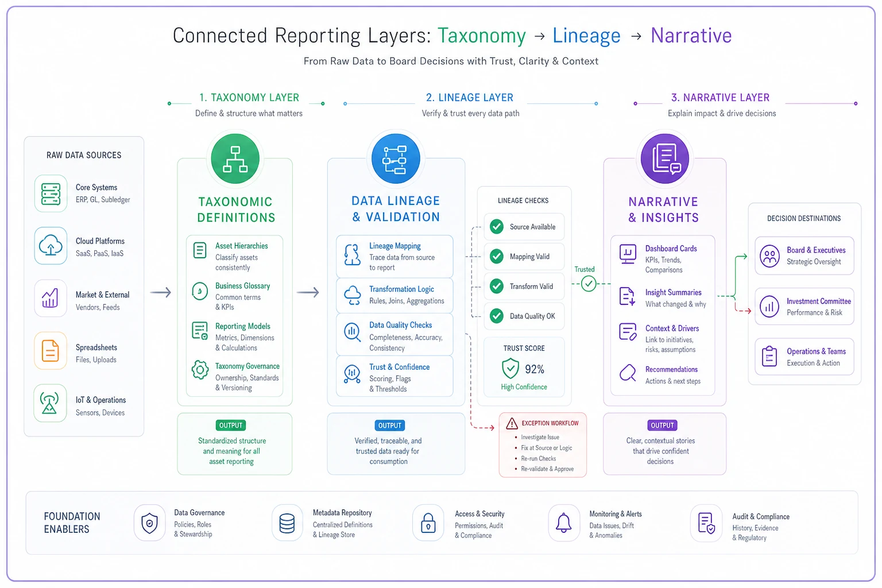Open the orange Spreadsheets file icon
The height and width of the screenshot is (588, 882).
pyautogui.click(x=51, y=350)
